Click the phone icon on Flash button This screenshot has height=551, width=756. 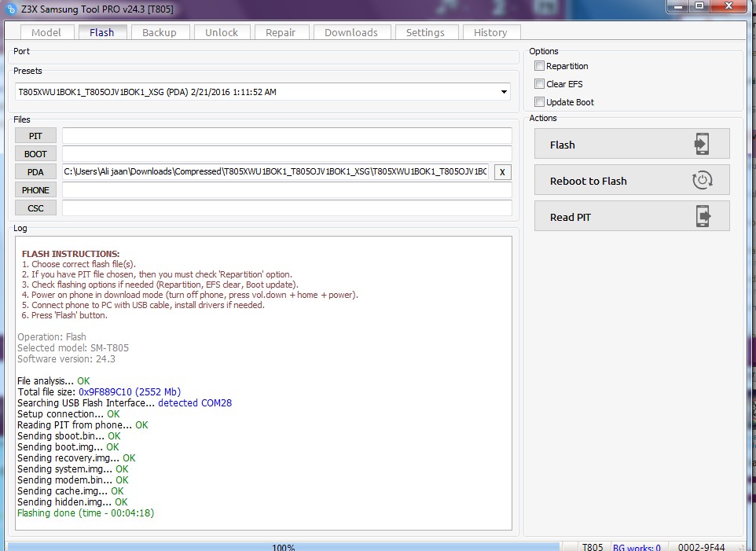click(x=702, y=144)
